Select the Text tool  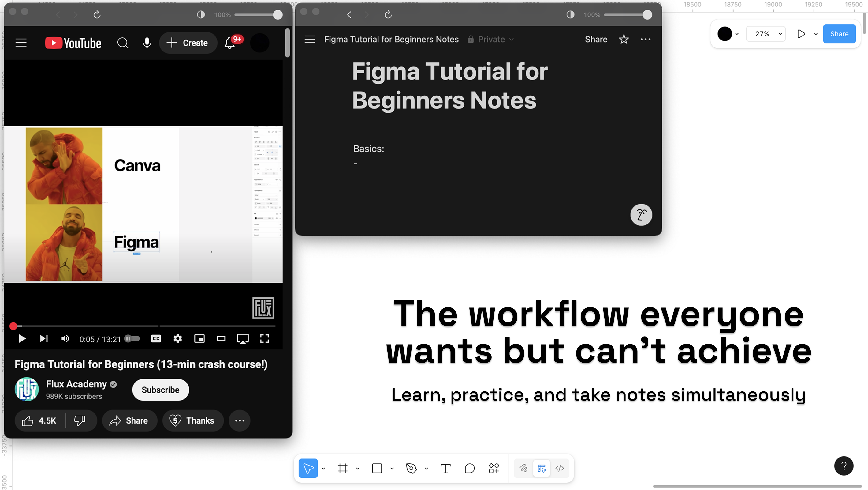(445, 468)
